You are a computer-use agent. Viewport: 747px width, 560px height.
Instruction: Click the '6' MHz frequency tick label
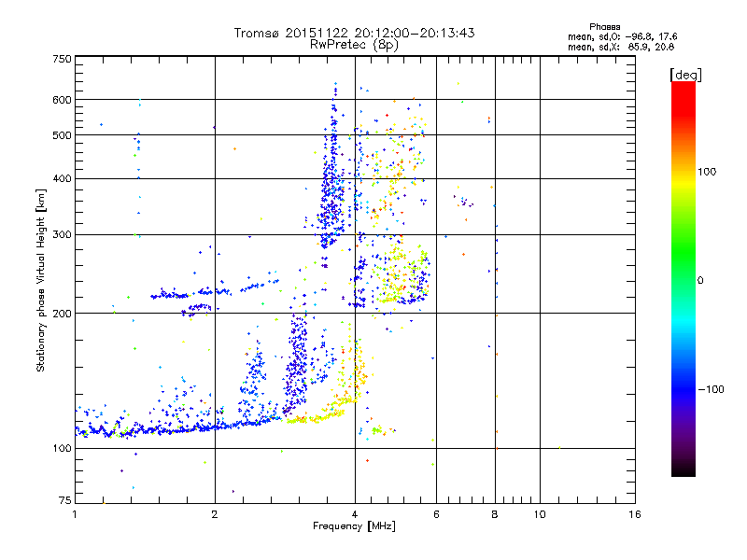tap(436, 514)
